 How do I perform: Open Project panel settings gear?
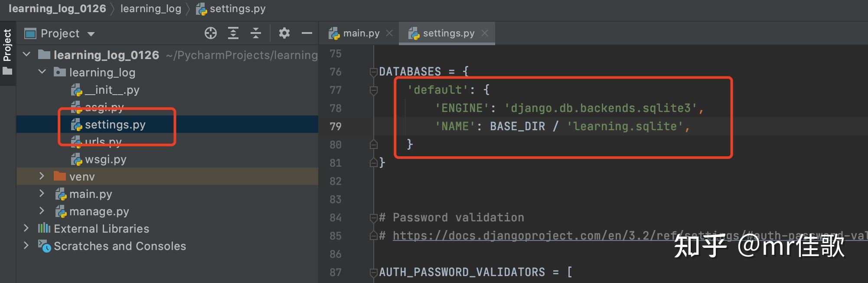284,33
